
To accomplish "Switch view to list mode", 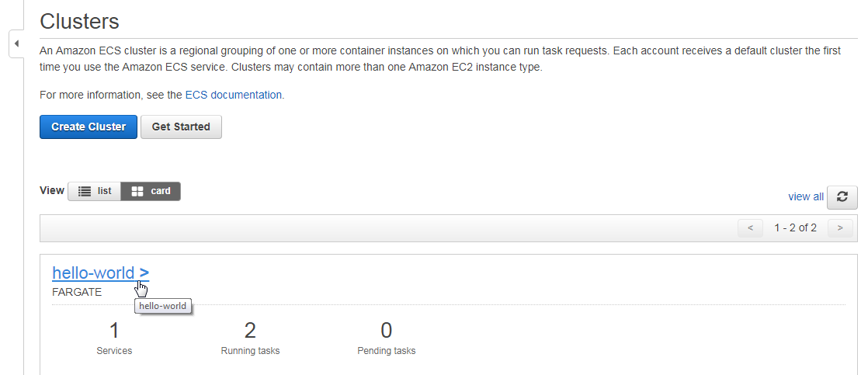I will [x=94, y=191].
